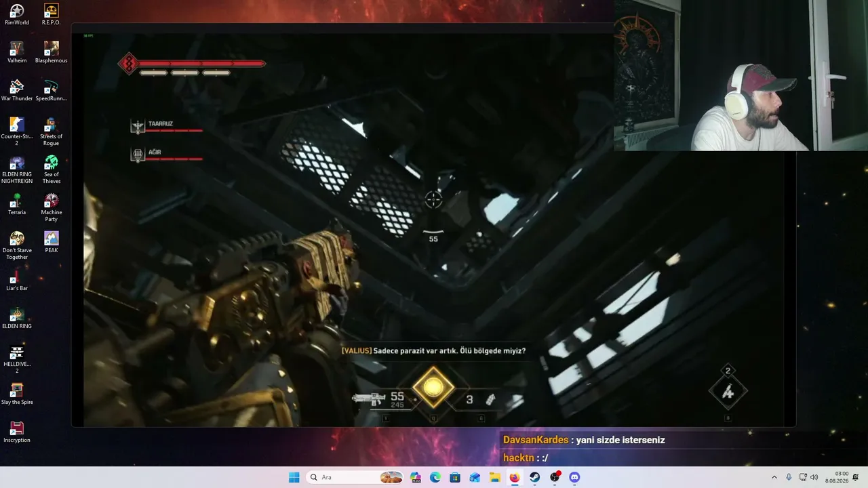Click the Machine Party desktop shortcut
This screenshot has width=868, height=488.
pyautogui.click(x=52, y=207)
